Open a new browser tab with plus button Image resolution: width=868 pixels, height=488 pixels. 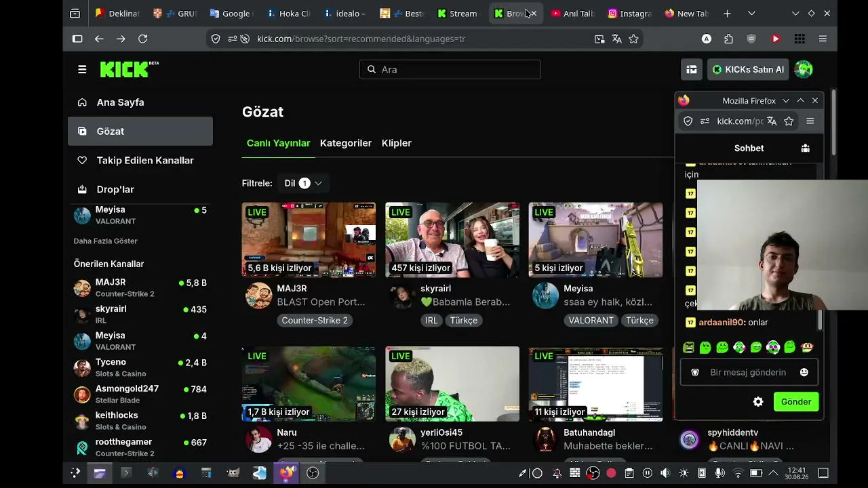click(727, 14)
